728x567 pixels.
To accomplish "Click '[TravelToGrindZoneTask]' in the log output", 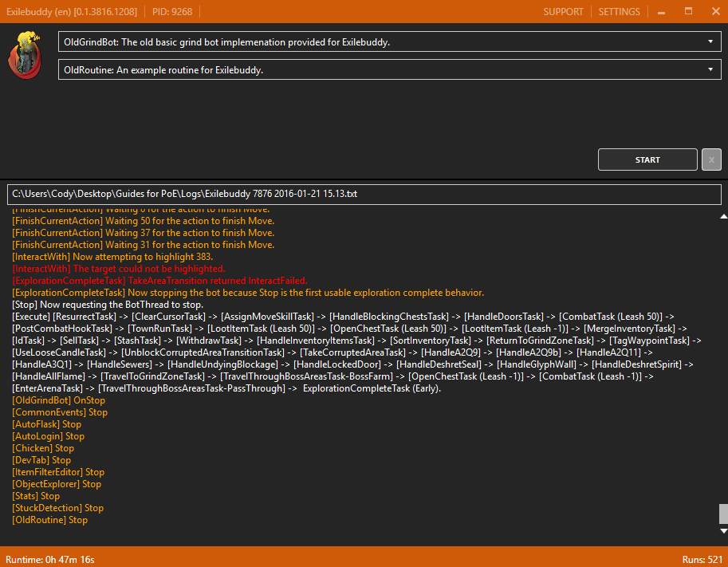I will point(152,376).
